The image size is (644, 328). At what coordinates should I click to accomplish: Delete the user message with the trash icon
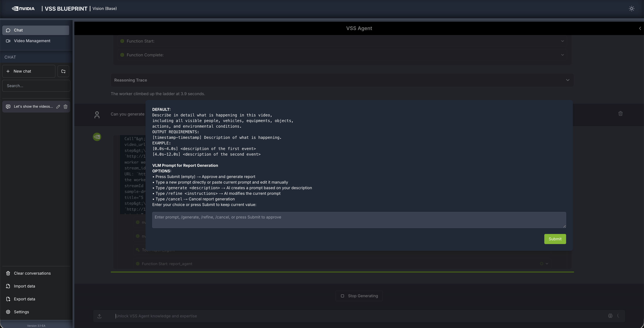click(x=621, y=113)
